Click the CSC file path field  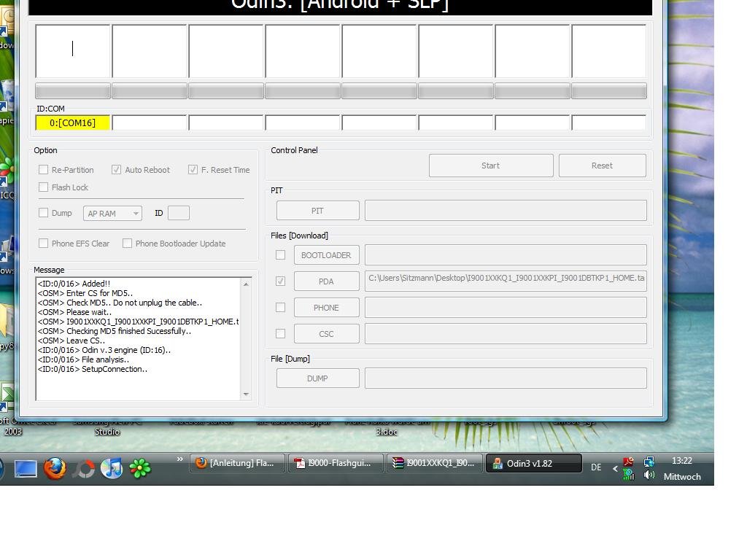[x=506, y=334]
